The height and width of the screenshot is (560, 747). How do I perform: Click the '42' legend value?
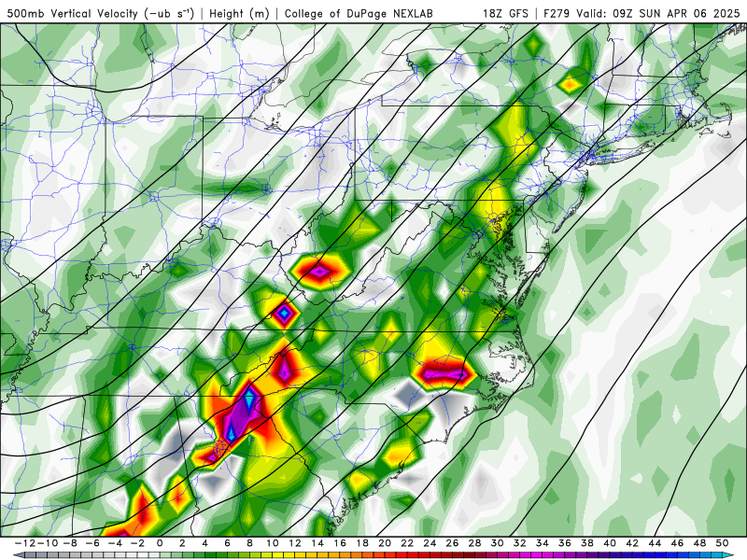point(632,543)
